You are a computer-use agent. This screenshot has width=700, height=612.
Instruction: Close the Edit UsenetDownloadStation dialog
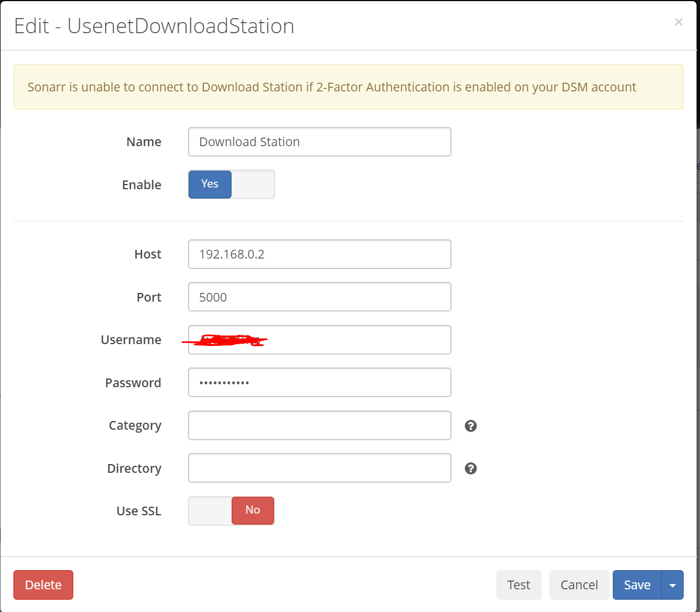click(678, 22)
